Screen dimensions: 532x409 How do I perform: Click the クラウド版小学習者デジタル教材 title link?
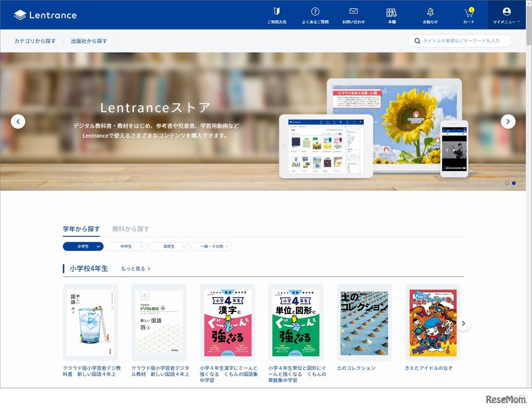(x=160, y=371)
